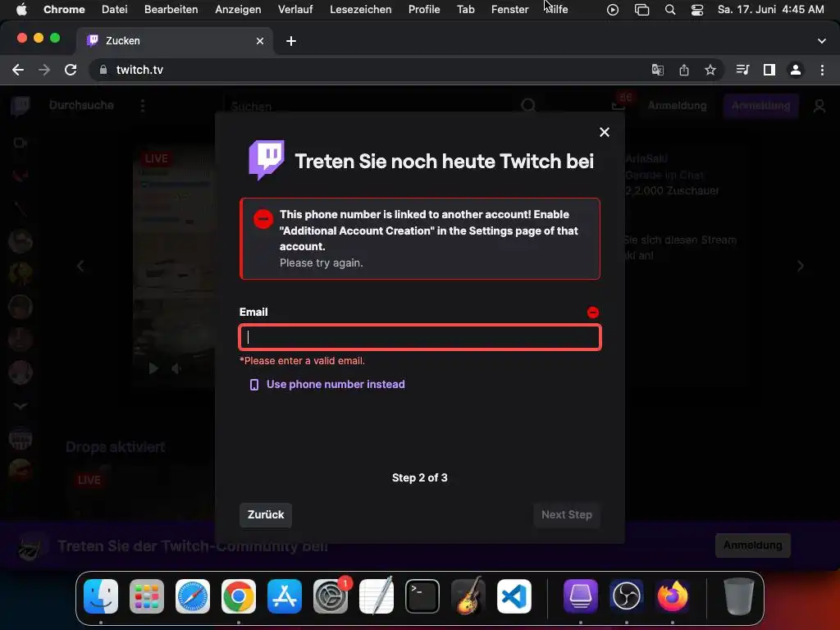Expand the followed channels chevron in sidebar

pyautogui.click(x=21, y=406)
